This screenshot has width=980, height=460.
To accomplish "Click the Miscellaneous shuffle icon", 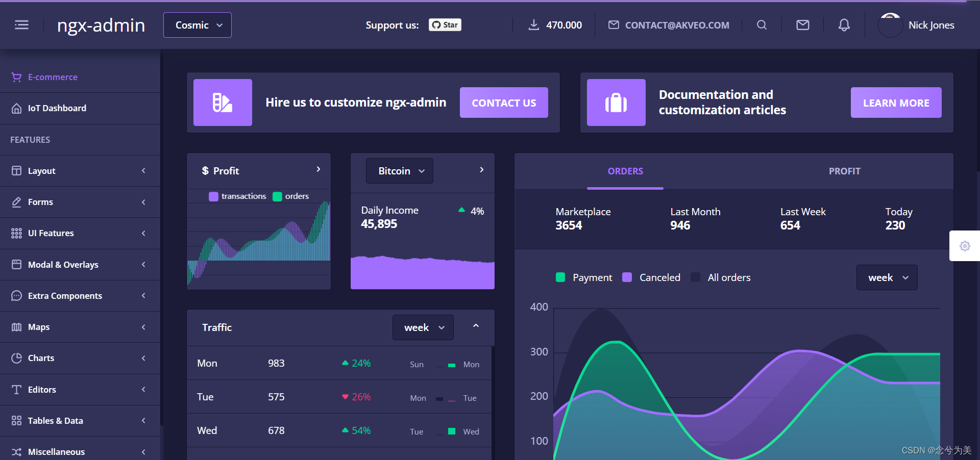I will tap(16, 452).
